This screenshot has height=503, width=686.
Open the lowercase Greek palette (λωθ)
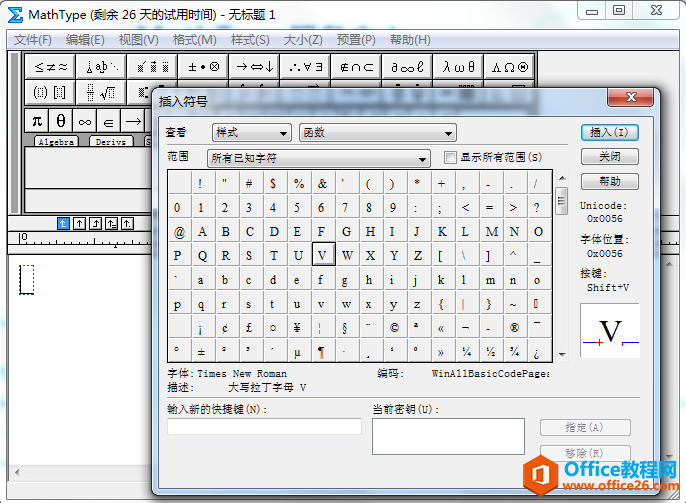[x=458, y=67]
